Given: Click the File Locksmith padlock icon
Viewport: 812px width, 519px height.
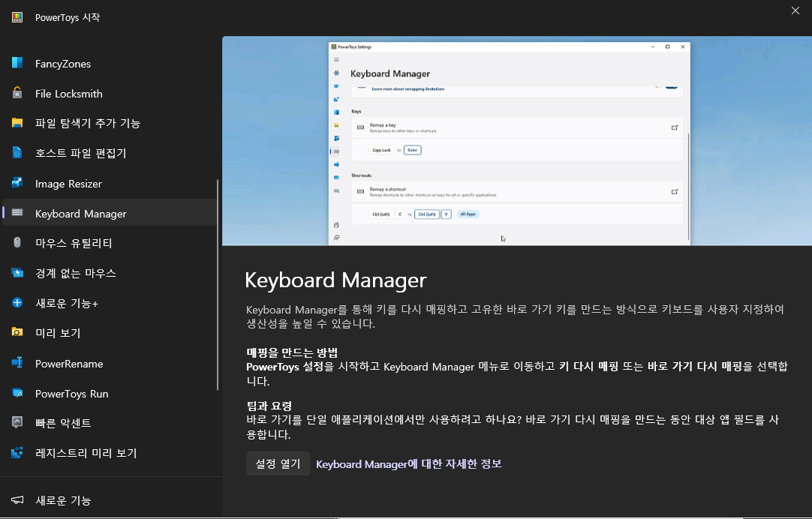Looking at the screenshot, I should tap(17, 93).
